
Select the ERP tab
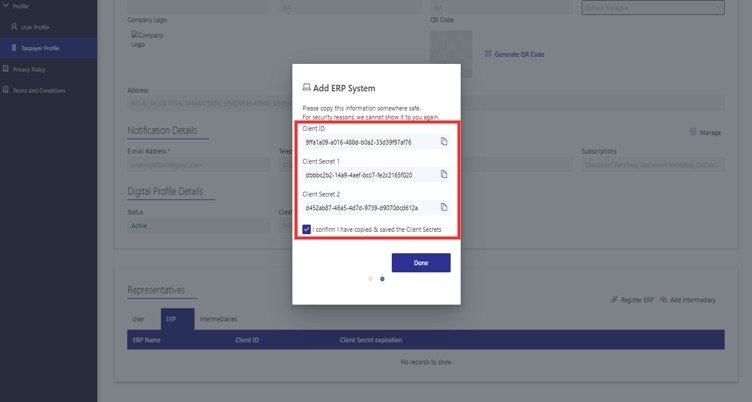point(171,319)
